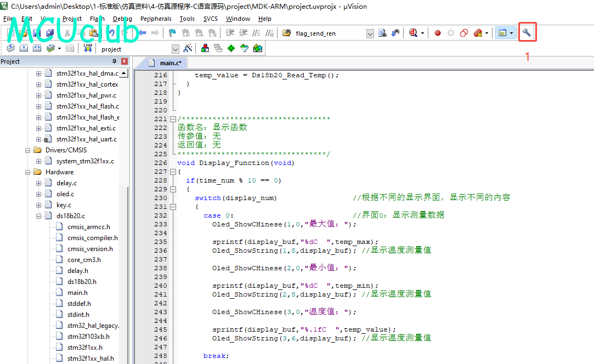Insert a bookmark with the flag icon

click(172, 33)
